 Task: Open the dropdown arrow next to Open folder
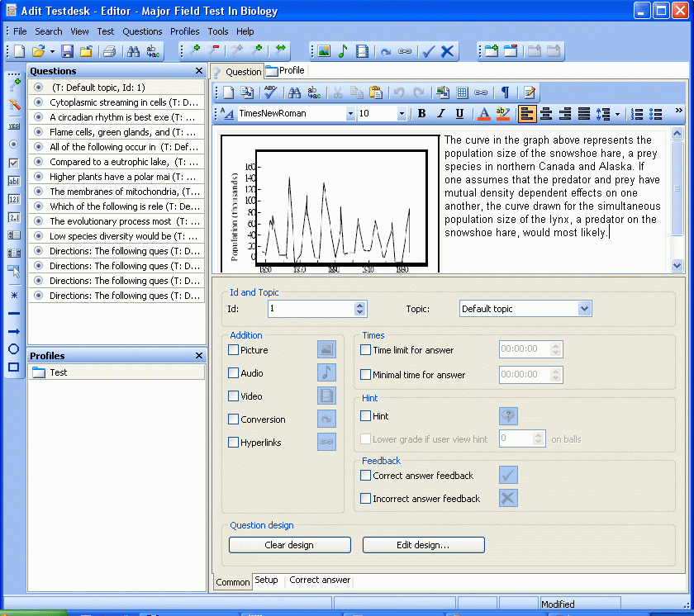point(52,51)
